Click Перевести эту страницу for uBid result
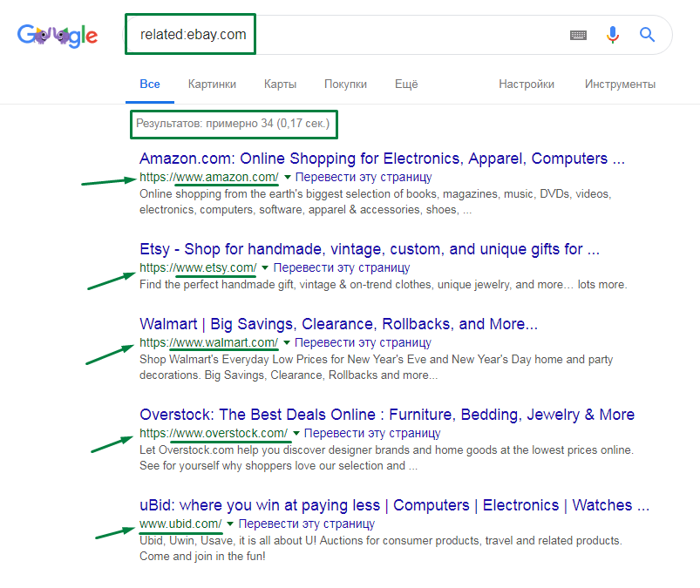700x588 pixels. pos(307,524)
